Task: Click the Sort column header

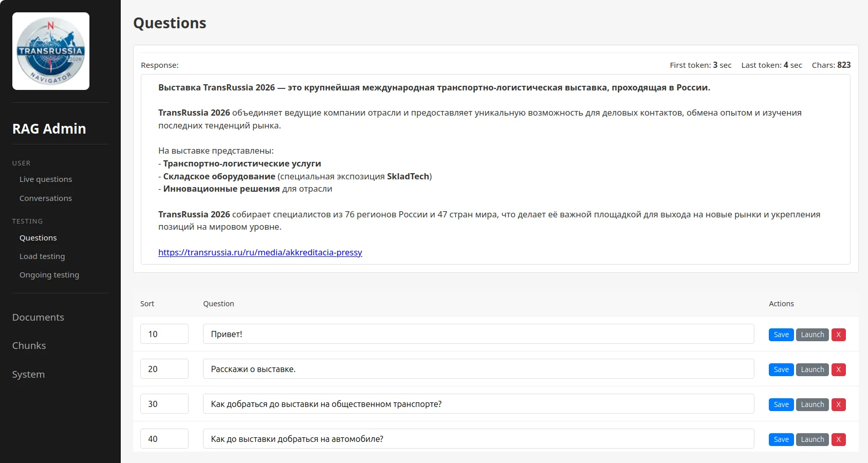Action: [147, 304]
